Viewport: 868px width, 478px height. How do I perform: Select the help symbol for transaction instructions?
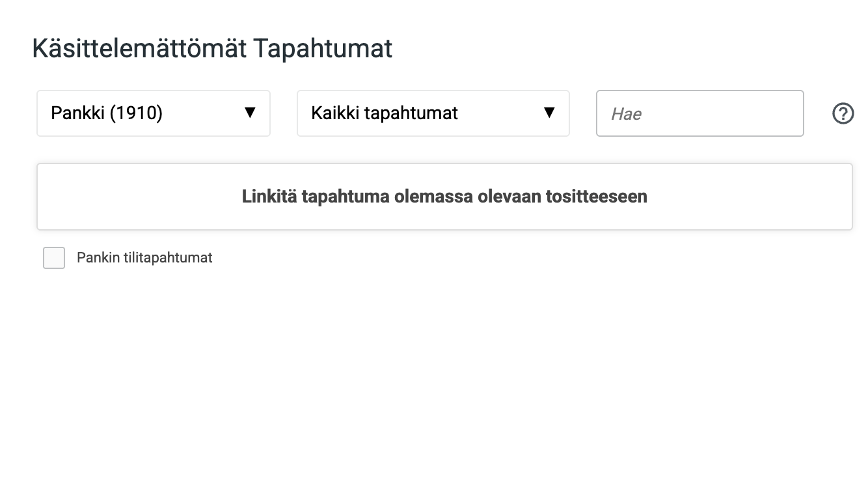pyautogui.click(x=843, y=113)
